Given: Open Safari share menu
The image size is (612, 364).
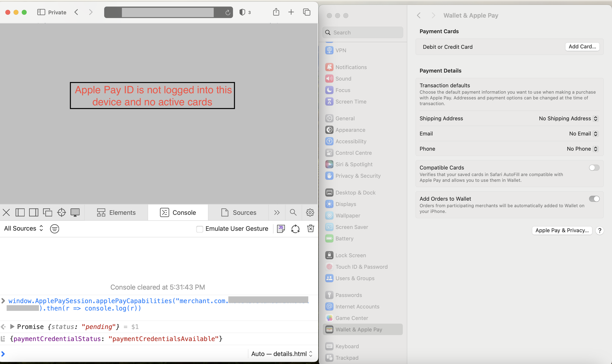Looking at the screenshot, I should pos(276,12).
